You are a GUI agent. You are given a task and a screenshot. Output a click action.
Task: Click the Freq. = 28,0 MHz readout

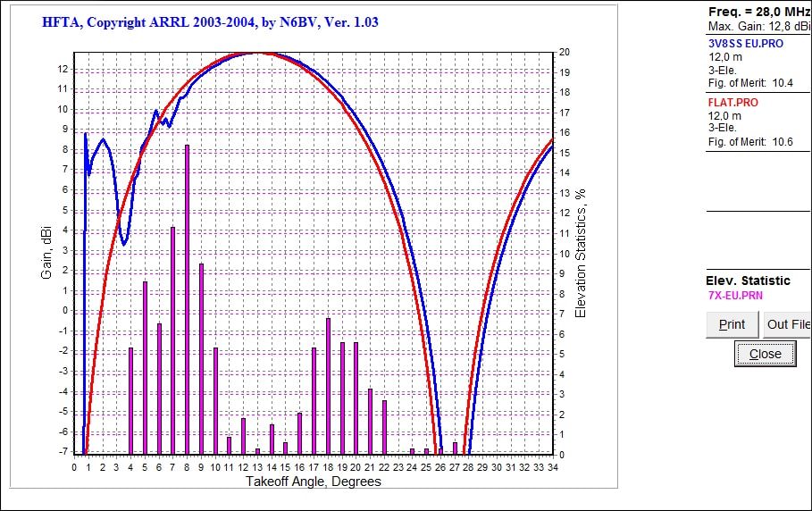pos(758,12)
